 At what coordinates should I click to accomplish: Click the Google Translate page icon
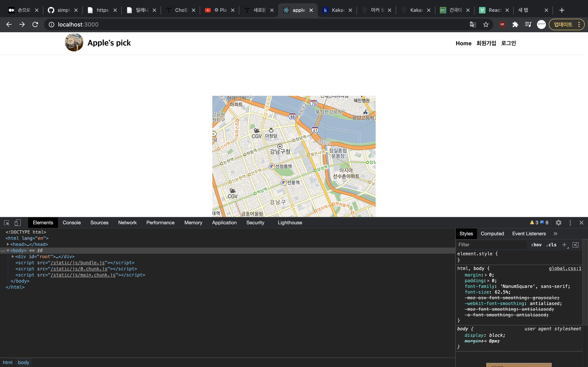[x=473, y=24]
